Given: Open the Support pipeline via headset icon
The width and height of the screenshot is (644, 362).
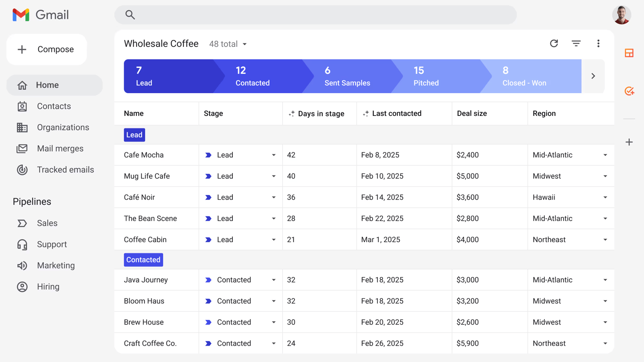Looking at the screenshot, I should click(x=22, y=244).
